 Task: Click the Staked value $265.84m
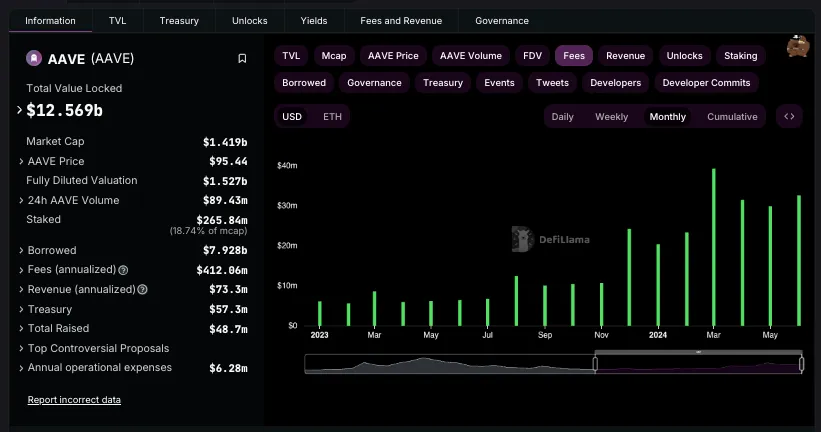(221, 220)
